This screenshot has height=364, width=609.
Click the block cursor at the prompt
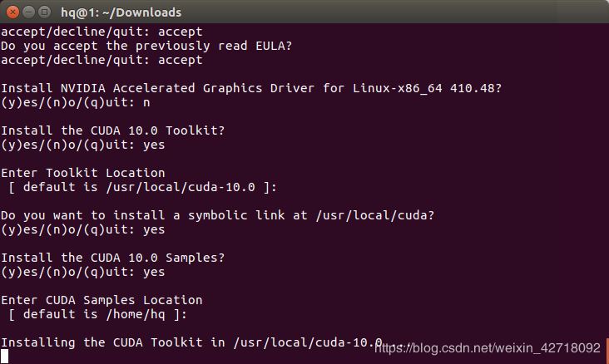5,357
